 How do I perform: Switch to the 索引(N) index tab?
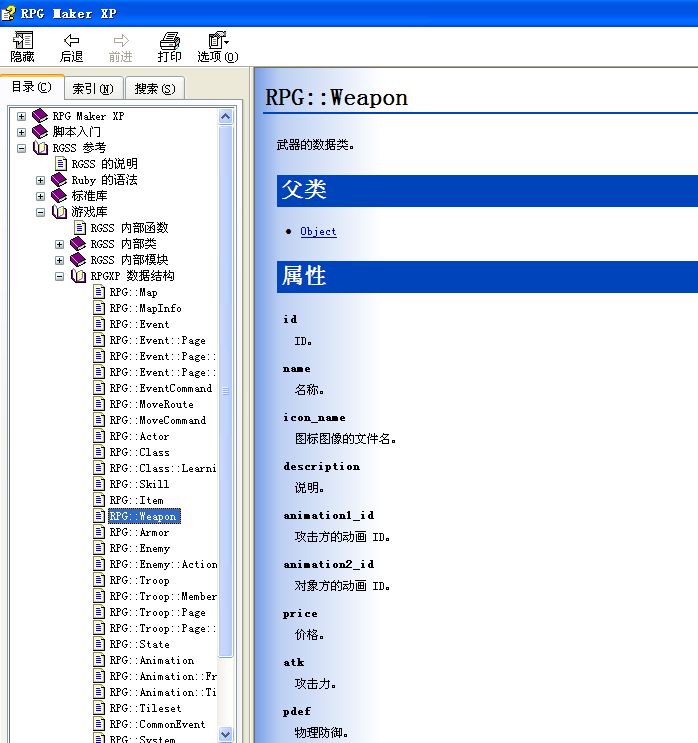[x=93, y=89]
